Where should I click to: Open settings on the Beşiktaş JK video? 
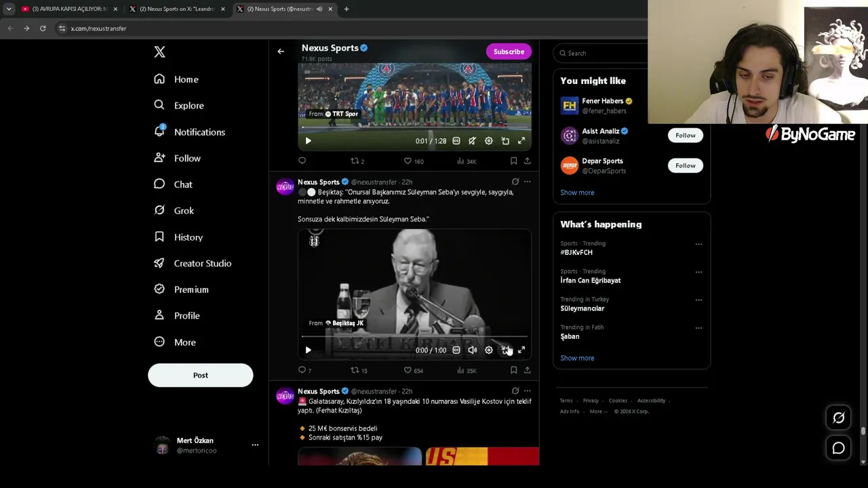point(489,350)
